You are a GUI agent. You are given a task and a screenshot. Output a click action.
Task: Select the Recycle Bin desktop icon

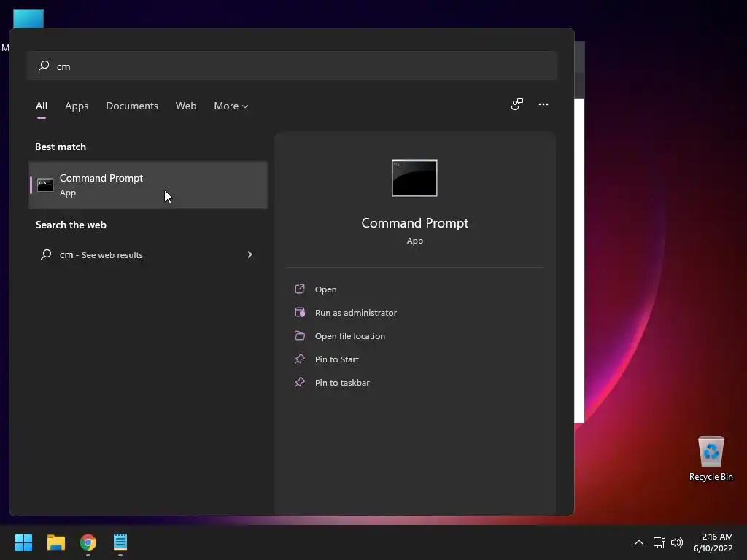pyautogui.click(x=711, y=458)
